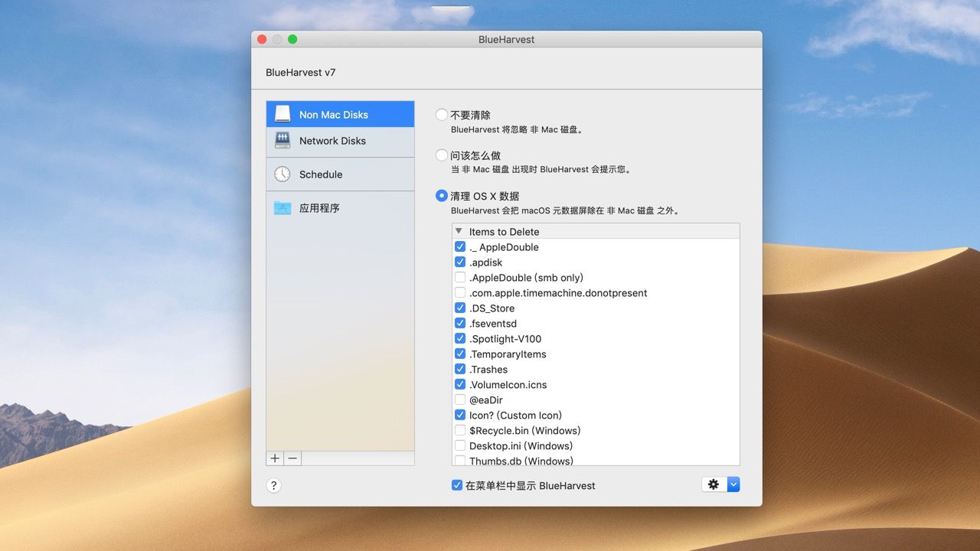Uncheck the .VolumeIcon.icns checkbox
980x551 pixels.
[460, 385]
